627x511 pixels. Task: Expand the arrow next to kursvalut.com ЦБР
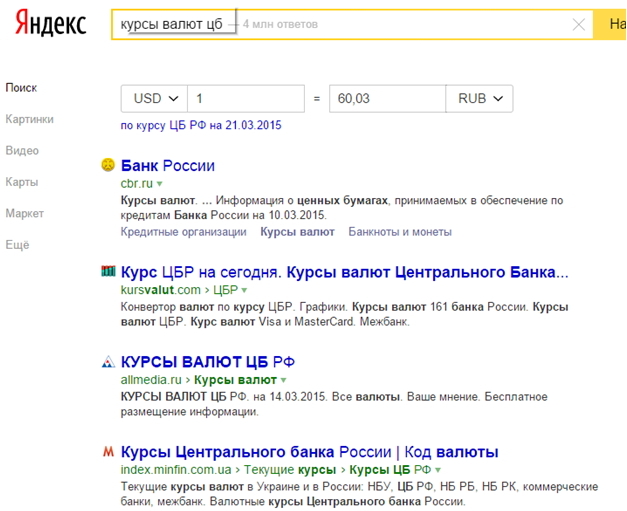pyautogui.click(x=244, y=290)
